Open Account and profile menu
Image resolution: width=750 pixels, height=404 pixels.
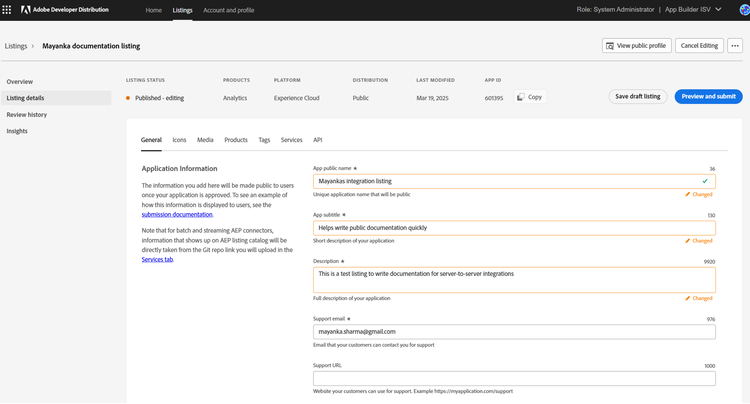point(228,10)
